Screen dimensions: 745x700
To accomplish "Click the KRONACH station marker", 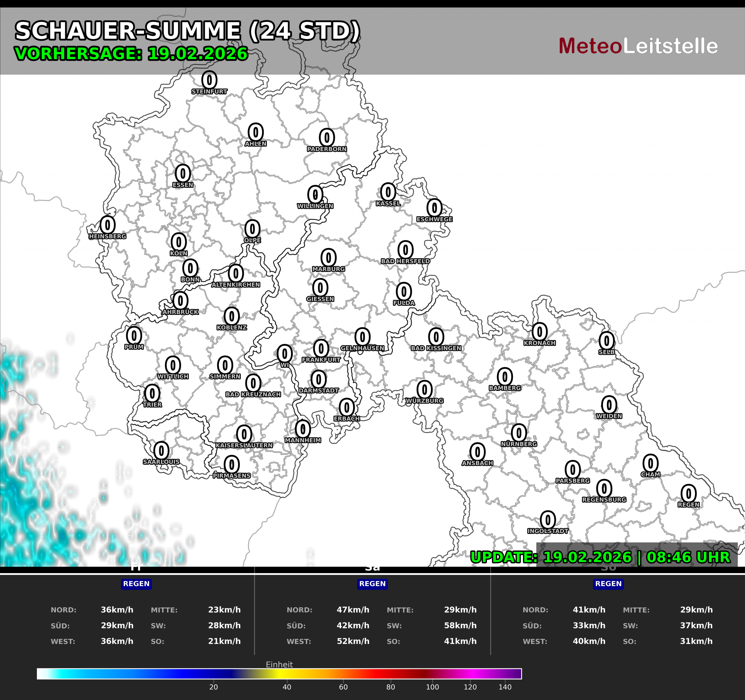I will pyautogui.click(x=539, y=332).
